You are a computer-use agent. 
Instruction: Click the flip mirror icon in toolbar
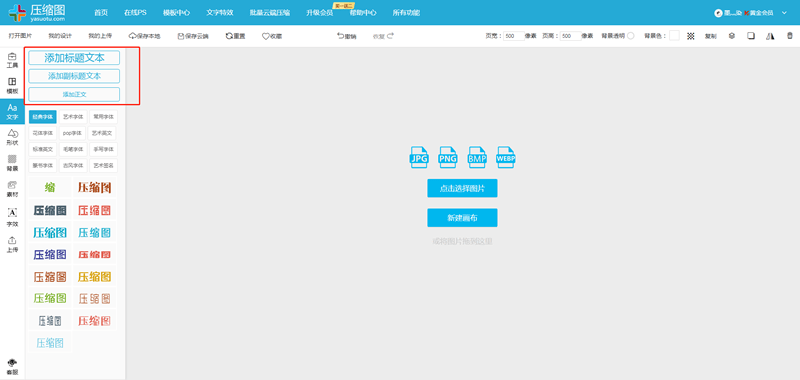[x=770, y=36]
